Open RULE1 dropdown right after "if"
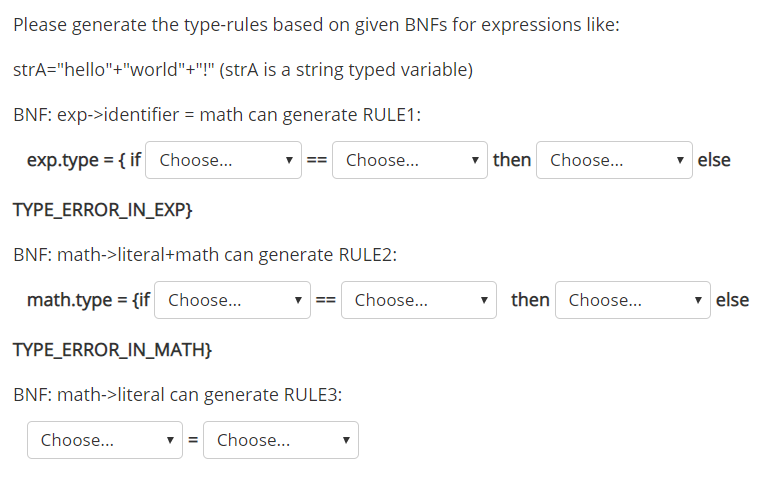Image resolution: width=768 pixels, height=478 pixels. click(223, 160)
